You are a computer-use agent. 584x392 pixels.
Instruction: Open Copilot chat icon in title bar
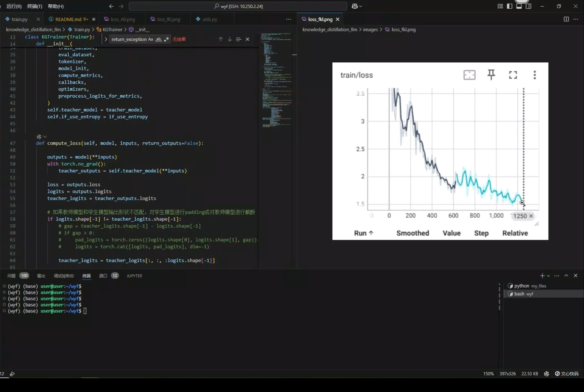354,6
